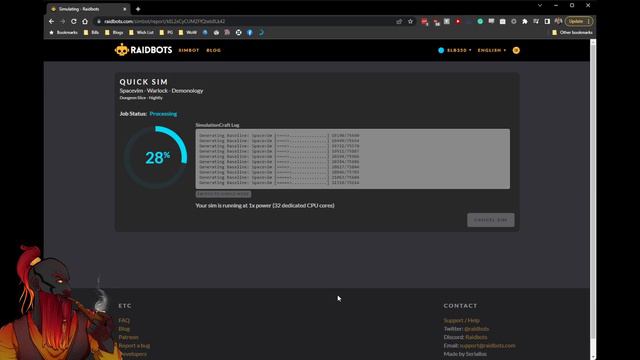Click the share icon in the address bar

pos(399,21)
